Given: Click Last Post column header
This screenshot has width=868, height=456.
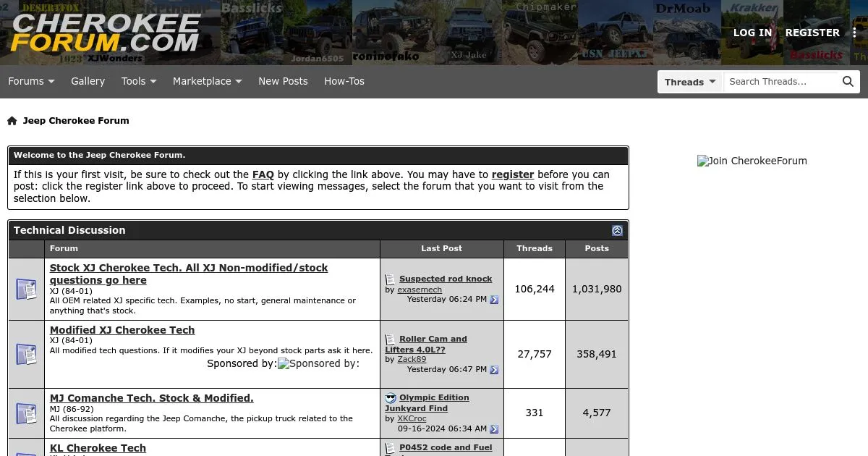Looking at the screenshot, I should click(441, 248).
